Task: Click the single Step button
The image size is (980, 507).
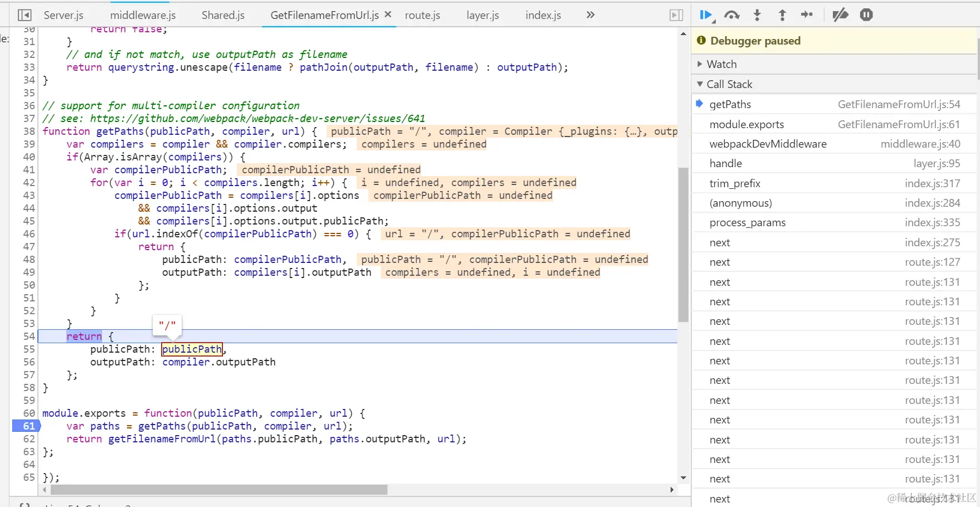Action: [x=807, y=15]
